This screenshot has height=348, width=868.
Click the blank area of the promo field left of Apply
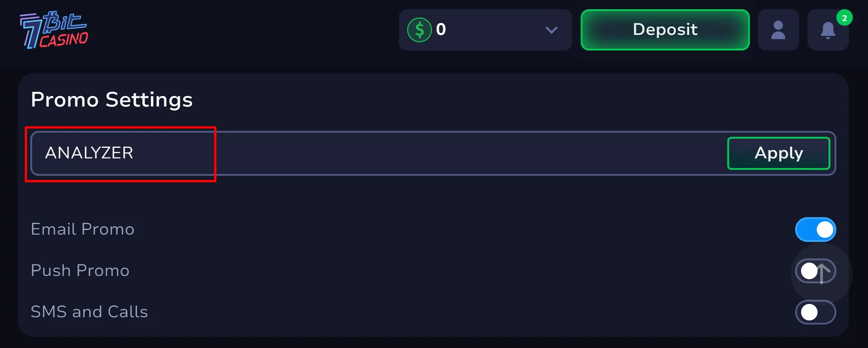point(459,153)
